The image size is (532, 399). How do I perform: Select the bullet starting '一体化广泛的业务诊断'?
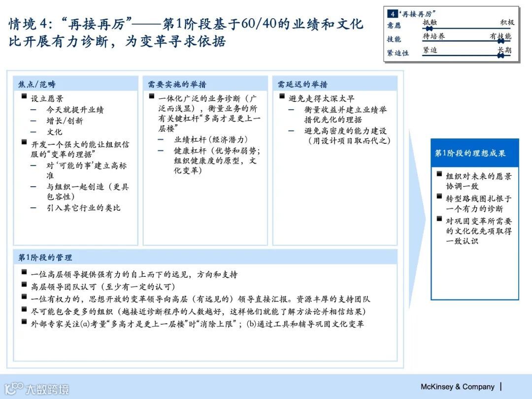(209, 113)
